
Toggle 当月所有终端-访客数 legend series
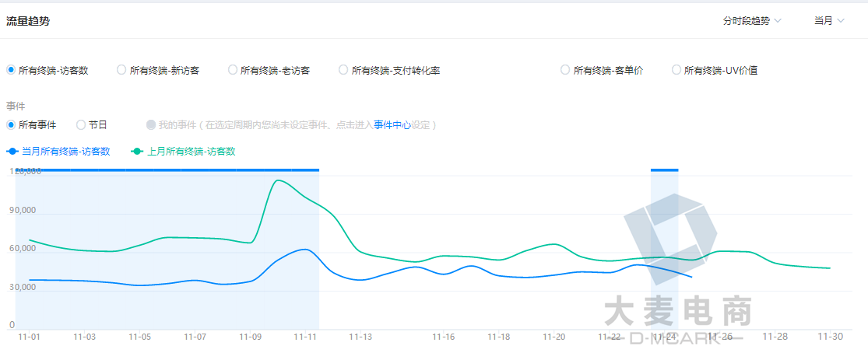point(65,152)
